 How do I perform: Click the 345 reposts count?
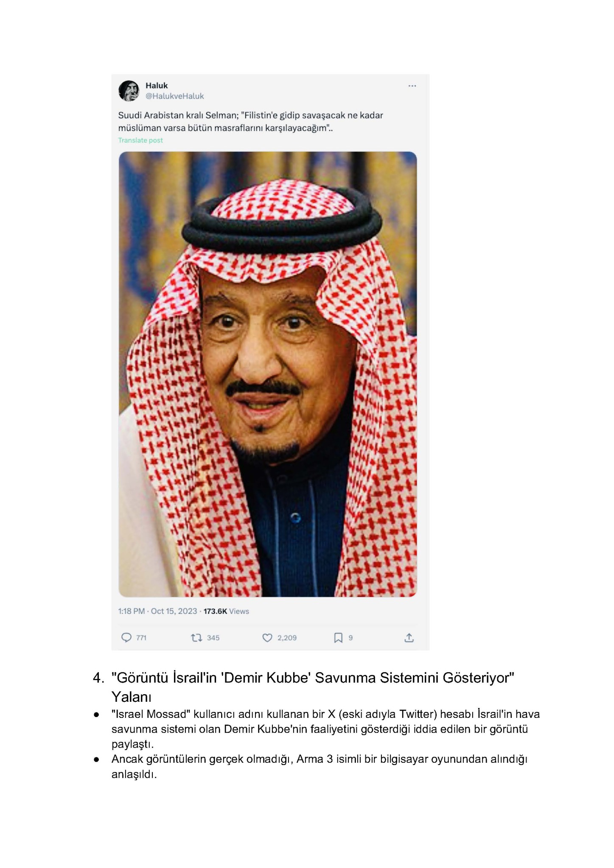click(x=213, y=638)
